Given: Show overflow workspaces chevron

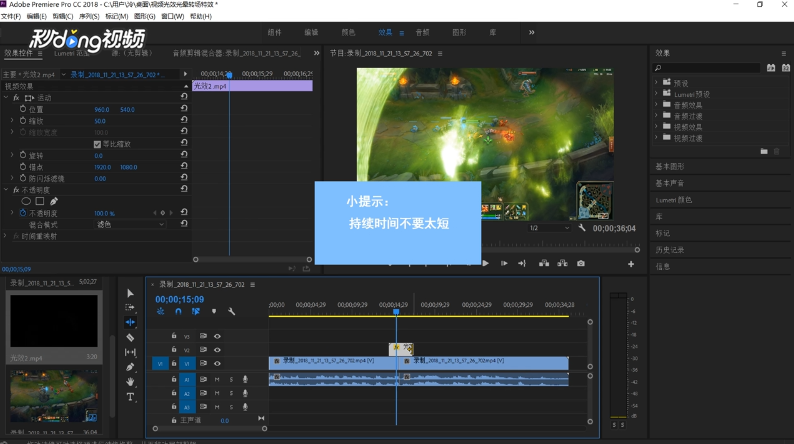Looking at the screenshot, I should (531, 32).
